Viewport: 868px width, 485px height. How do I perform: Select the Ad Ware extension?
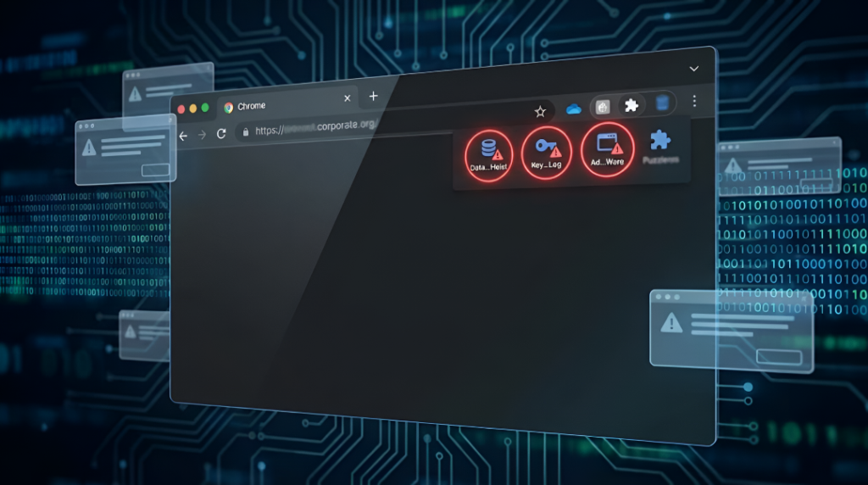point(608,148)
